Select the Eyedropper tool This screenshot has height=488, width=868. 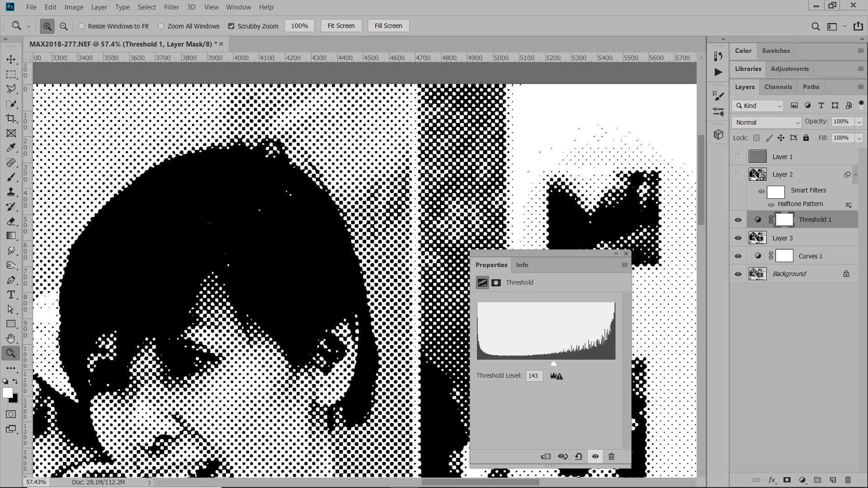tap(11, 148)
